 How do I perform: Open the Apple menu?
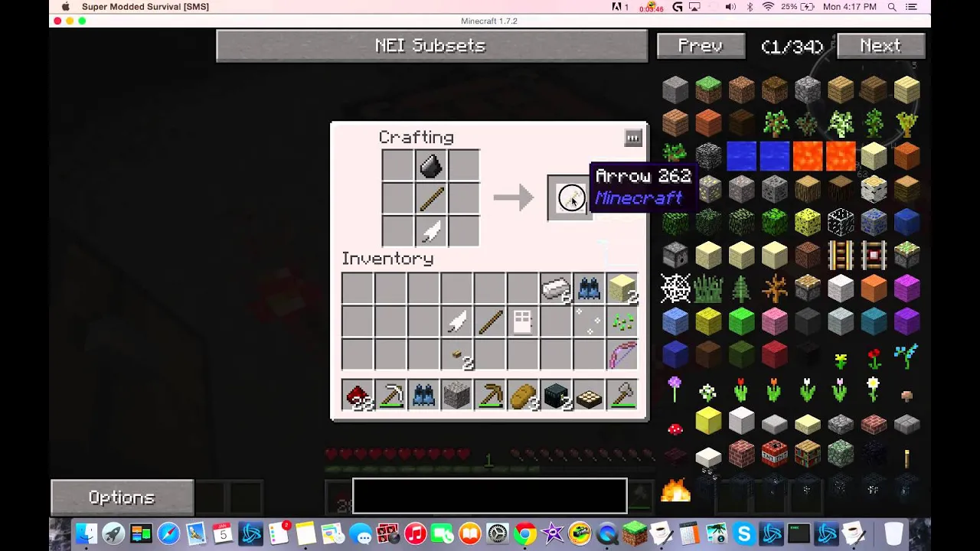(x=66, y=7)
